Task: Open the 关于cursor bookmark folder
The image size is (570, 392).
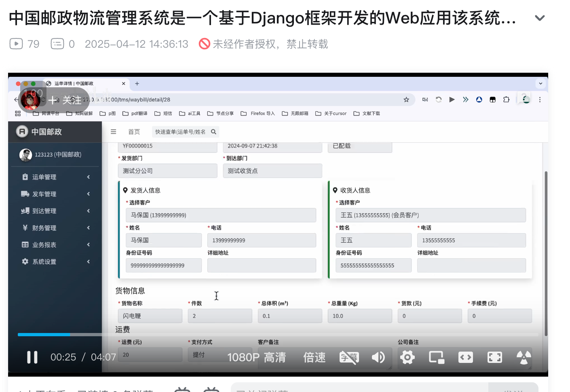Action: coord(331,114)
